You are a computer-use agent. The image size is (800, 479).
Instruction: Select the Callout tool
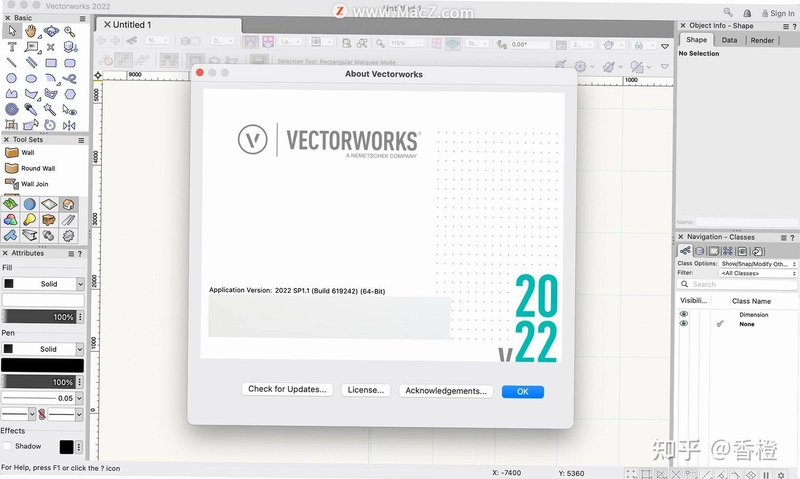[32, 47]
